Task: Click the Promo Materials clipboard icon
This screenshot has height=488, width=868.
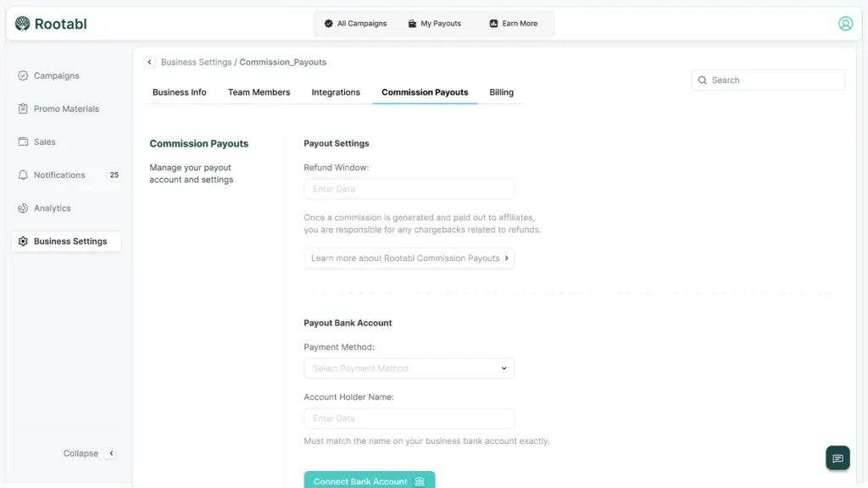Action: tap(23, 108)
